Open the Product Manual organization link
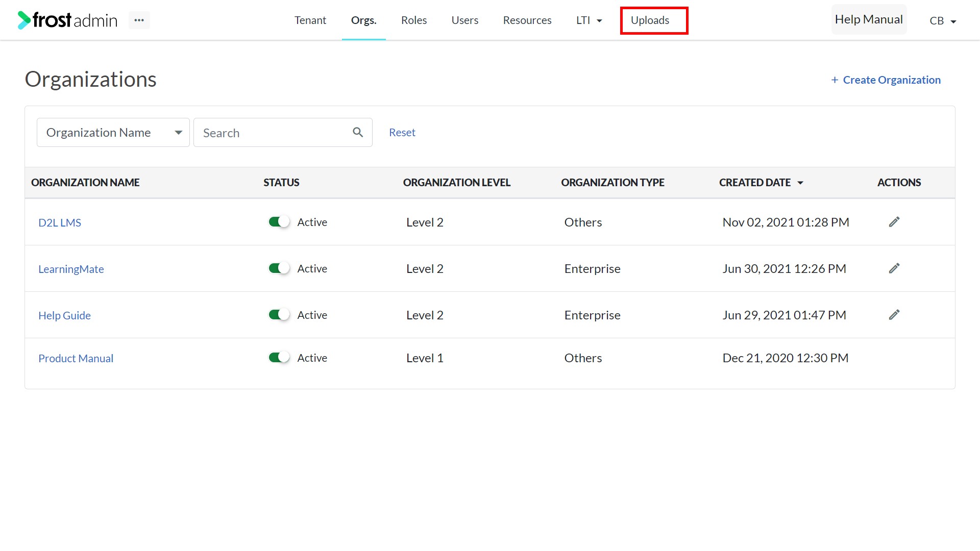The image size is (980, 551). tap(76, 358)
